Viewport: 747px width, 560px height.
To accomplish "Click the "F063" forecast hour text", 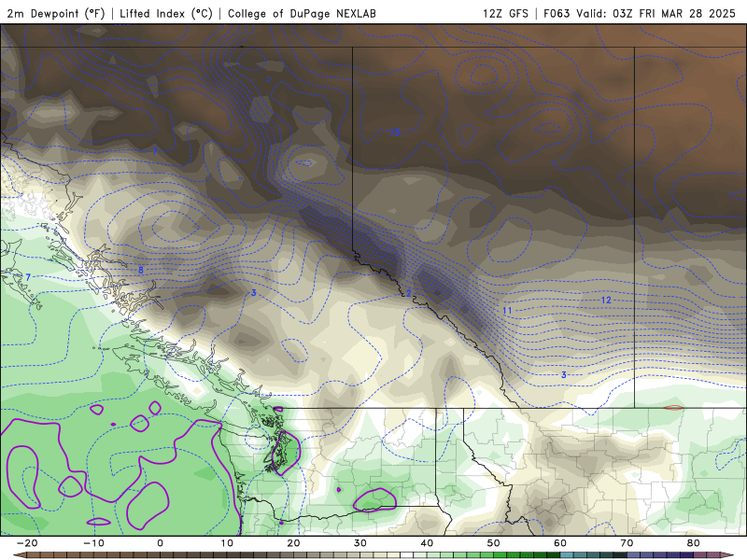I will pyautogui.click(x=557, y=13).
